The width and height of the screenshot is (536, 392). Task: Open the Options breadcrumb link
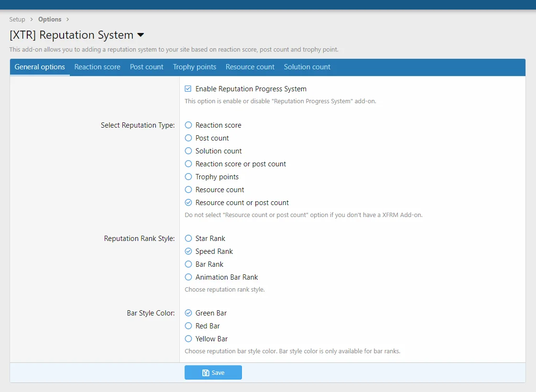(x=50, y=20)
